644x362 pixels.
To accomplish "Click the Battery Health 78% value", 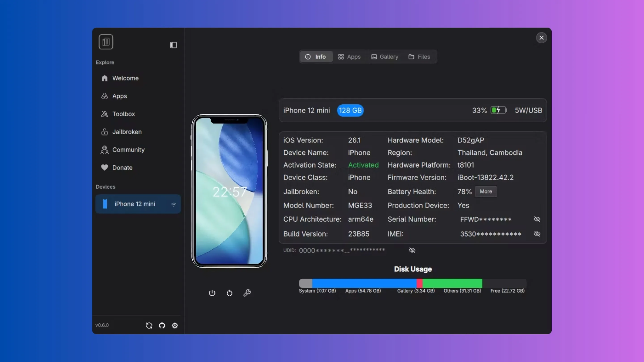I will 464,192.
